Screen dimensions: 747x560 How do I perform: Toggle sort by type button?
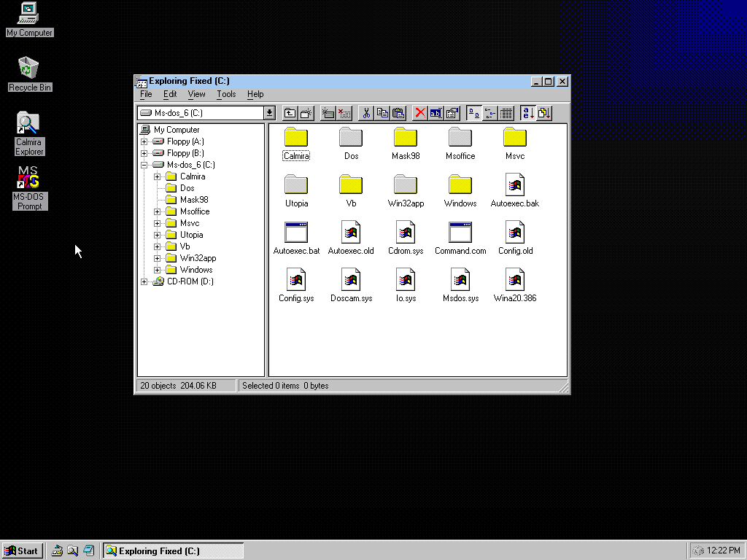point(544,113)
